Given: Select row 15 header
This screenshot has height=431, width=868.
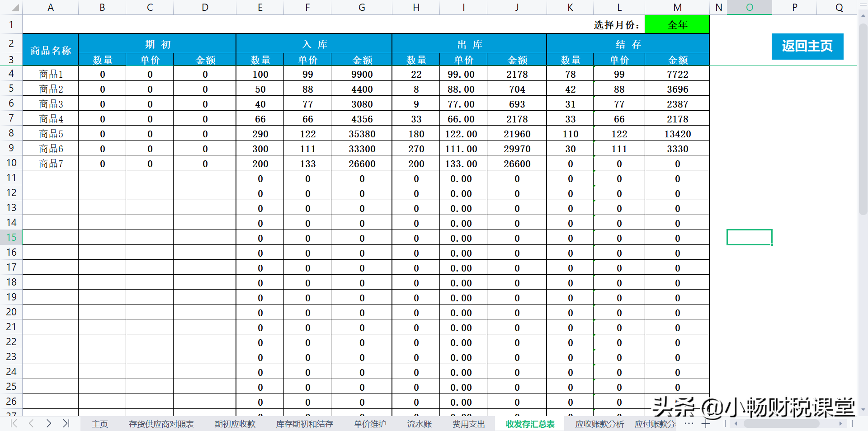Looking at the screenshot, I should point(11,237).
